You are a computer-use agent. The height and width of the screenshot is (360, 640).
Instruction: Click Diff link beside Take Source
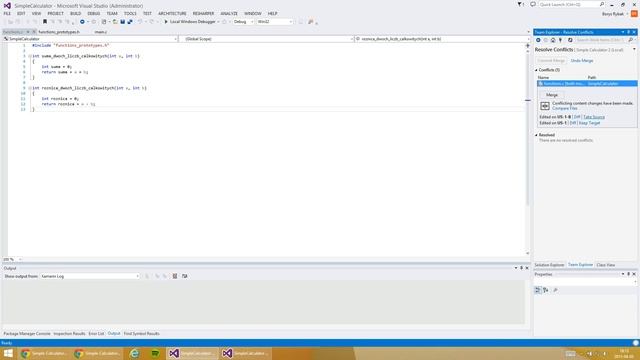pyautogui.click(x=577, y=117)
